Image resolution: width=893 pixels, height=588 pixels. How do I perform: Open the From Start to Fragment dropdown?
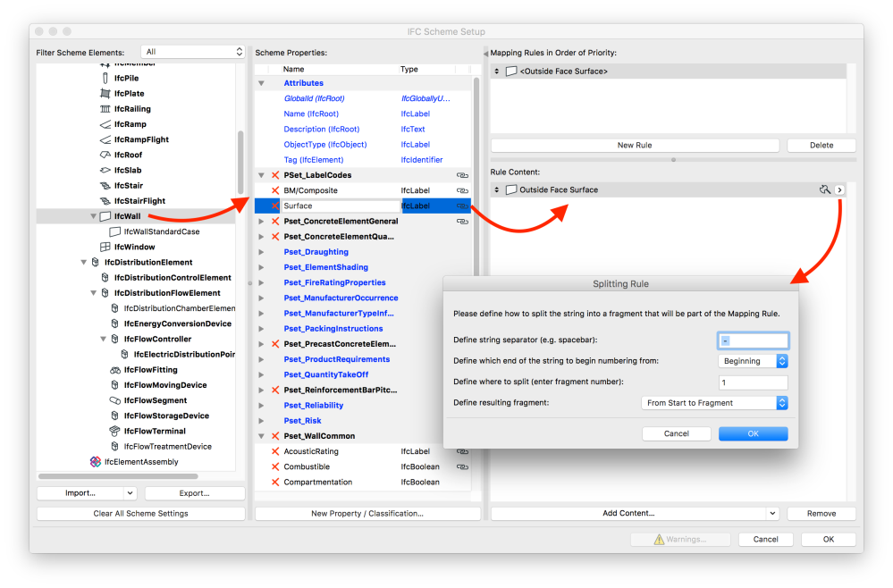click(x=715, y=403)
